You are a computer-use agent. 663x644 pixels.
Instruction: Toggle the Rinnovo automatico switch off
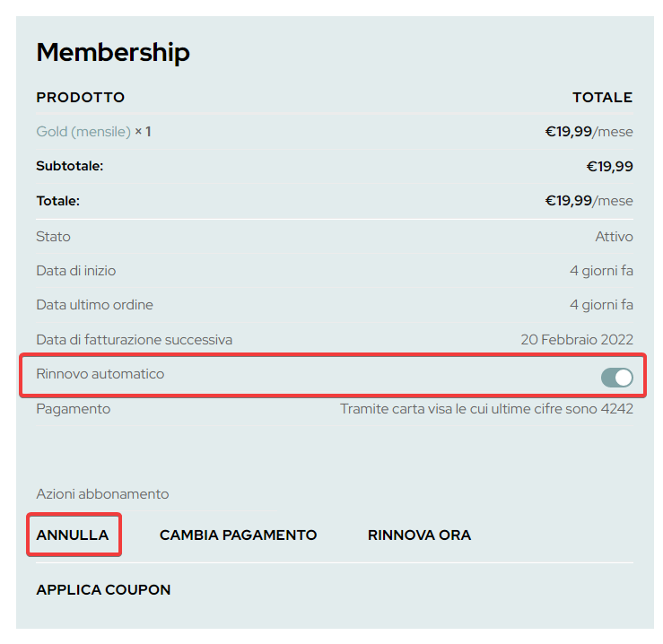616,379
